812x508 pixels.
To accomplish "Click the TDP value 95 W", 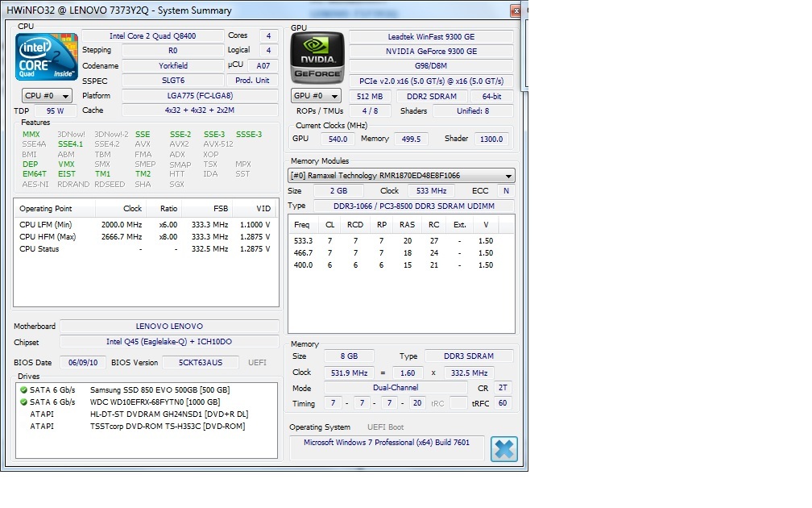I will 55,111.
